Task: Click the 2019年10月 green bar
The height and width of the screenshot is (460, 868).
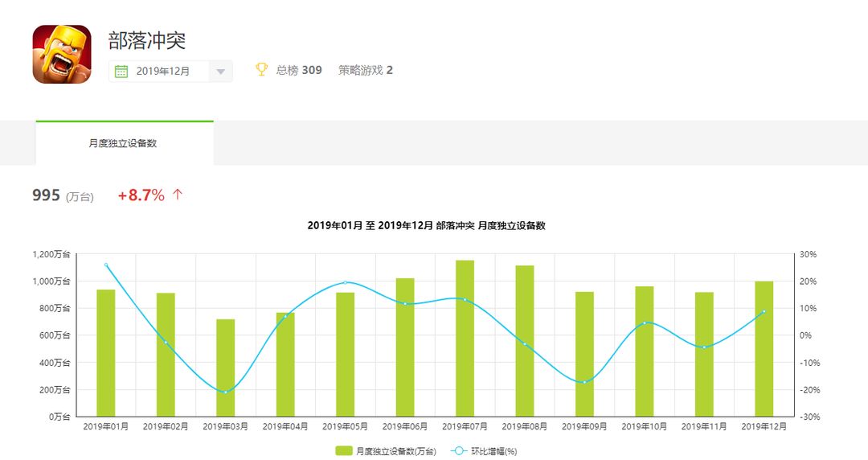Action: point(645,351)
